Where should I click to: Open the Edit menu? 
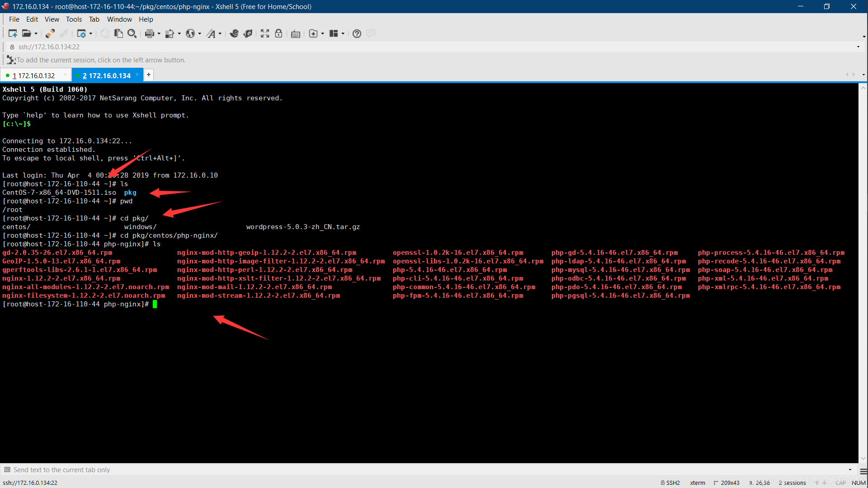click(32, 19)
